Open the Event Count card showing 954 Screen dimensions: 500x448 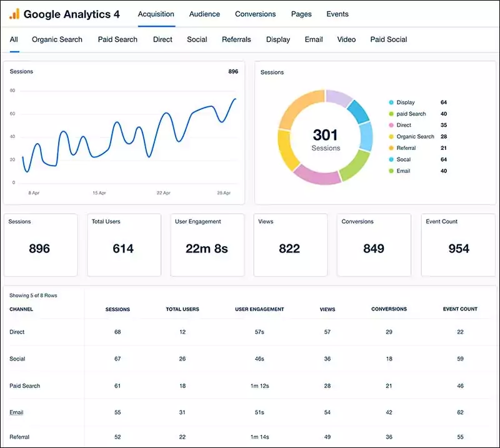click(458, 244)
